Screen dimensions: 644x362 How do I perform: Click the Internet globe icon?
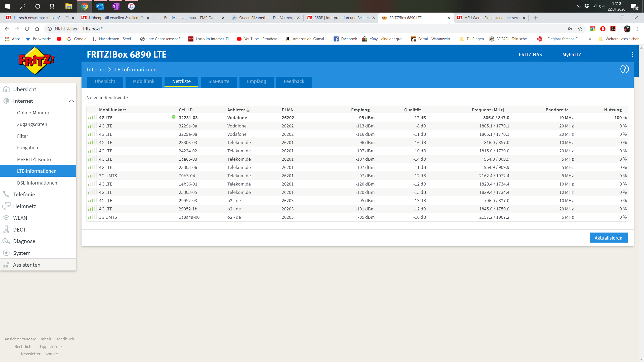pyautogui.click(x=6, y=101)
